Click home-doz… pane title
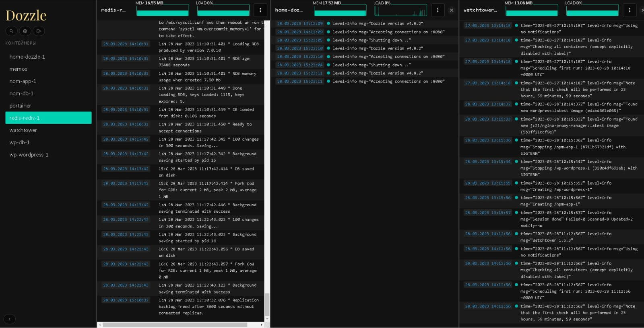The width and height of the screenshot is (644, 328). 289,10
